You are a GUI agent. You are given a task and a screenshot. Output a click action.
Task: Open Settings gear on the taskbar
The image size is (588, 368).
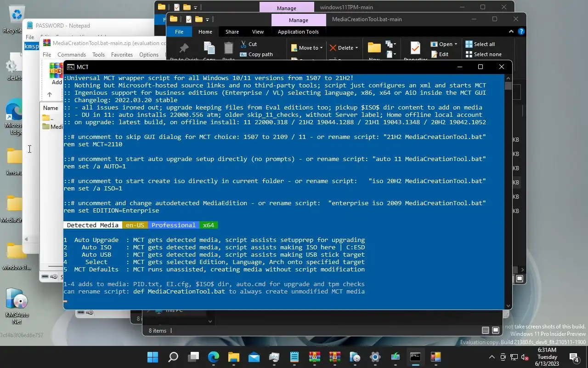point(375,357)
